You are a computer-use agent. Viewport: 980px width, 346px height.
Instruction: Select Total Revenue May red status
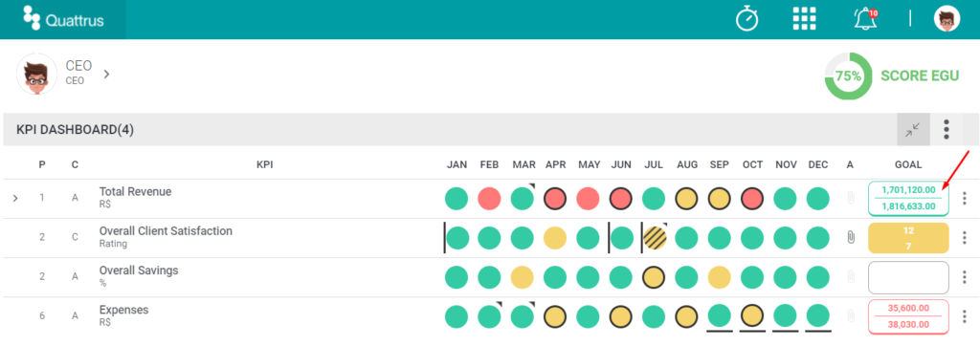tap(589, 199)
